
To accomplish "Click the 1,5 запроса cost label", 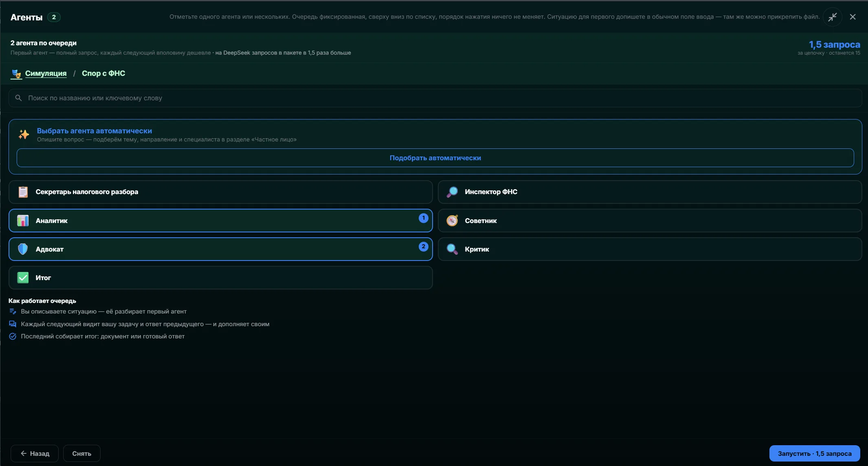I will pos(834,44).
